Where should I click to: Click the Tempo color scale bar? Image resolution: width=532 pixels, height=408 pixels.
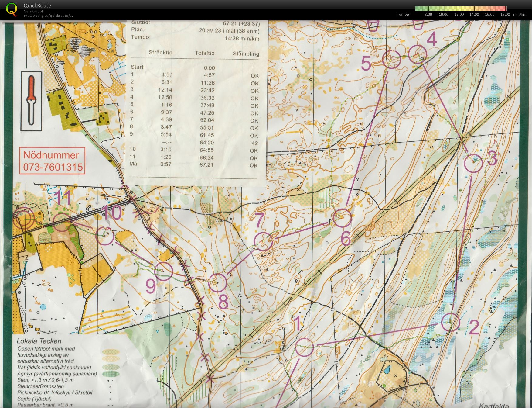[x=461, y=9]
